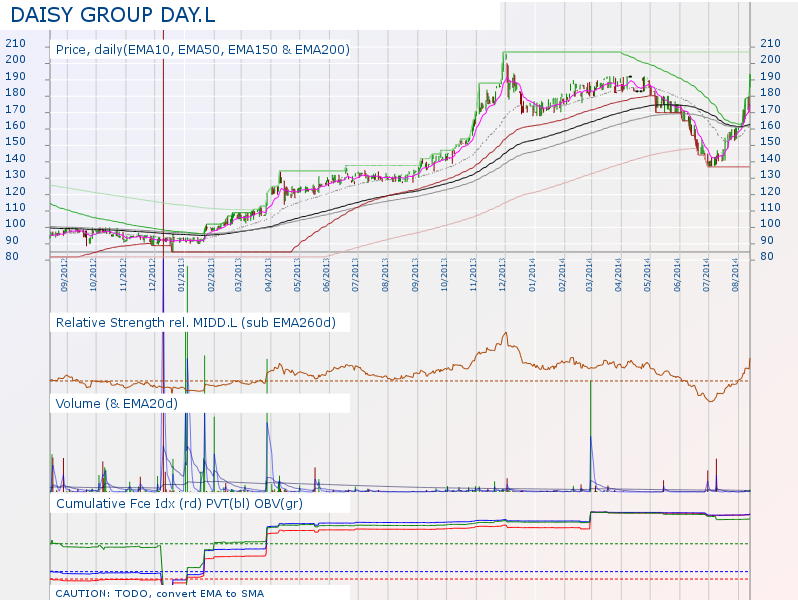
Task: Select the Volume (& EMA20d) panel label
Action: pyautogui.click(x=117, y=403)
